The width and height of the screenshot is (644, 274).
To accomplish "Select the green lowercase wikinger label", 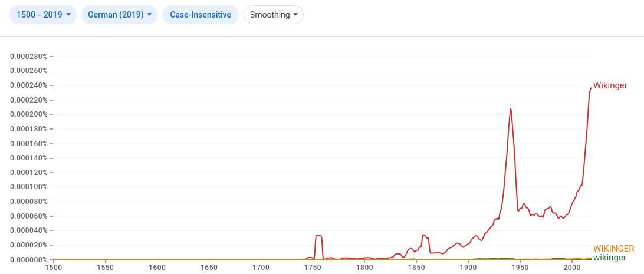I will (x=609, y=258).
